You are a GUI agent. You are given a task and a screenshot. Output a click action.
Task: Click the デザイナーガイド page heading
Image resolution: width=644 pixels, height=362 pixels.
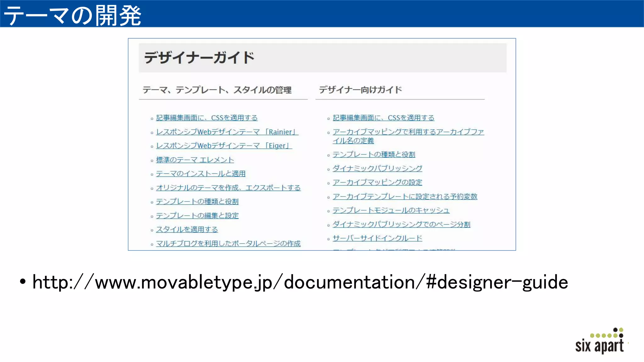[x=199, y=58]
